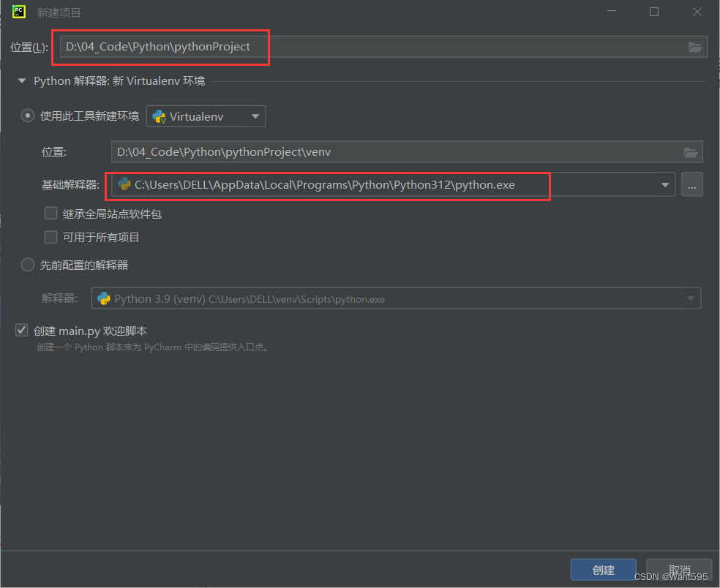Image resolution: width=720 pixels, height=588 pixels.
Task: Click the 'Python 解释器: 新 Virtualenv 环境' heading
Action: click(x=119, y=81)
